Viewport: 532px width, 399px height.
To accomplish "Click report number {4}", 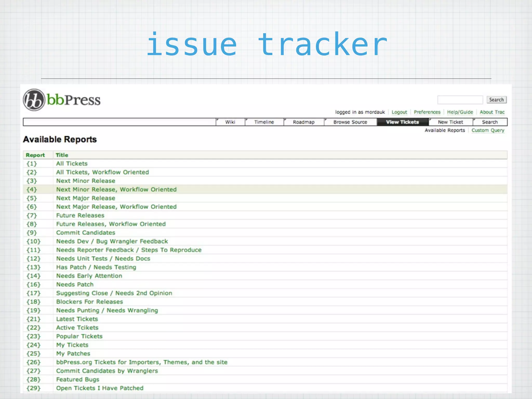I will pyautogui.click(x=32, y=189).
